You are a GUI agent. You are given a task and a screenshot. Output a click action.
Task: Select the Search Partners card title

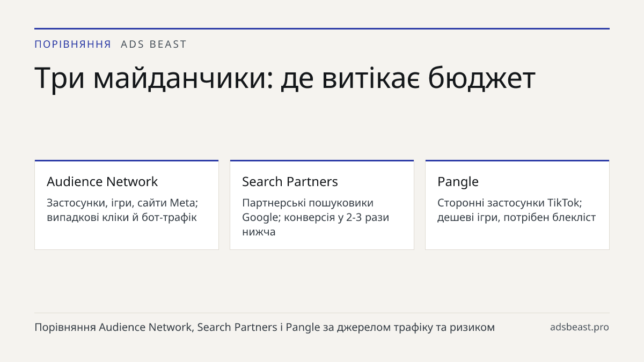pos(290,182)
